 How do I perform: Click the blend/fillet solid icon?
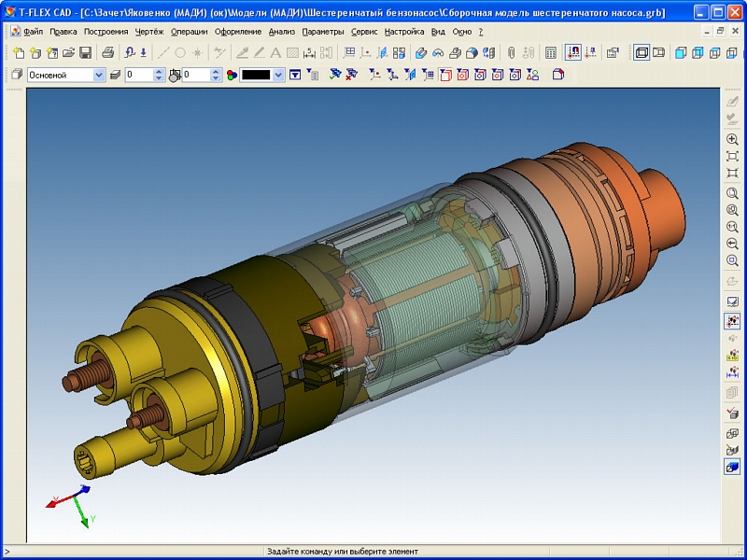472,52
